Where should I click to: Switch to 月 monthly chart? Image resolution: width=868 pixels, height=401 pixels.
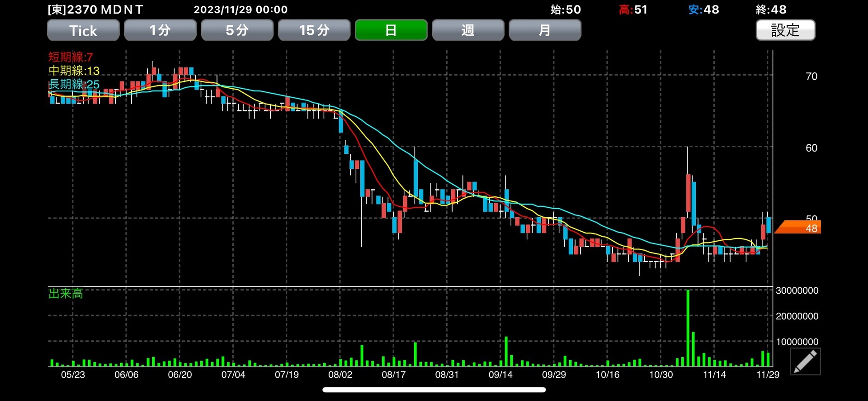[x=545, y=30]
